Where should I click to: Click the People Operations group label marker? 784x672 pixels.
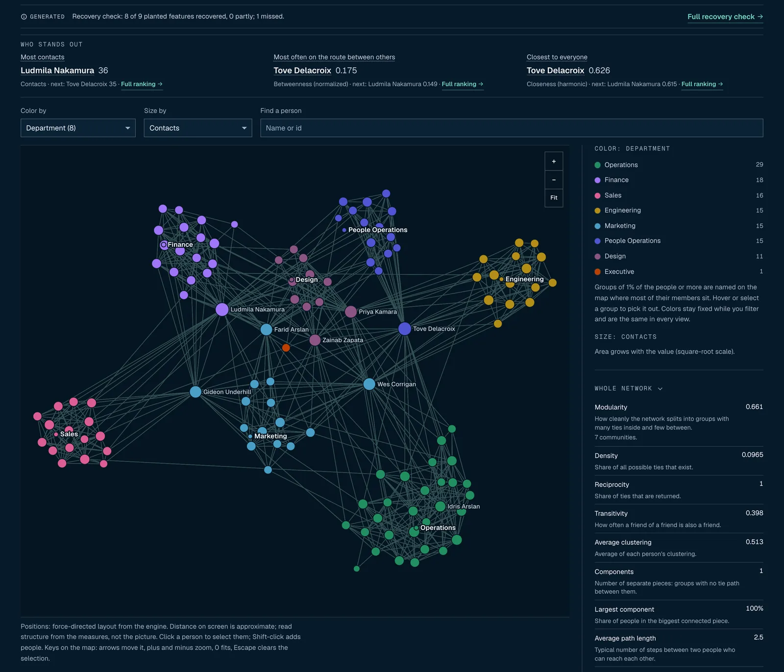344,230
